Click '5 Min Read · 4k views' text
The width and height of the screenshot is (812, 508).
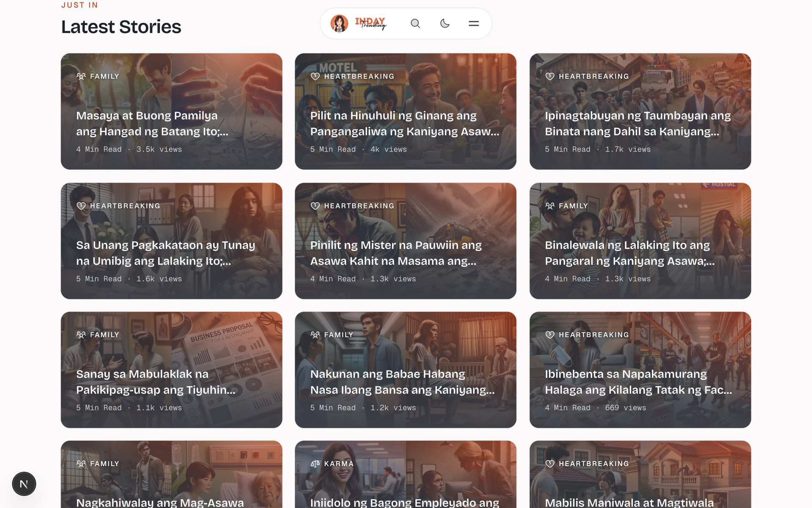pos(359,149)
